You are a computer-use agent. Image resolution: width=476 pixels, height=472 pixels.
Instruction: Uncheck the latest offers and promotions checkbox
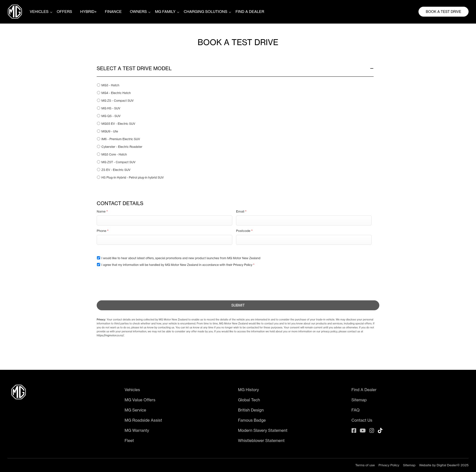(98, 258)
